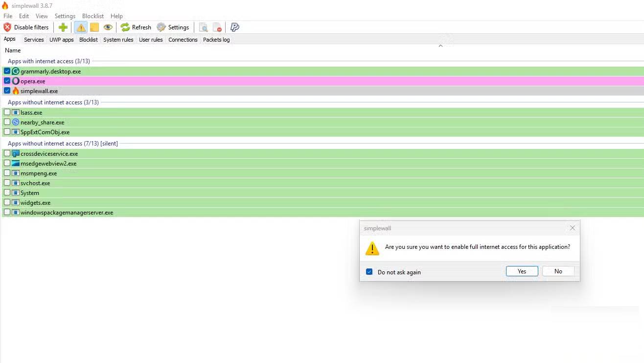Switch to the Packets log tab
Image resolution: width=644 pixels, height=363 pixels.
[216, 40]
